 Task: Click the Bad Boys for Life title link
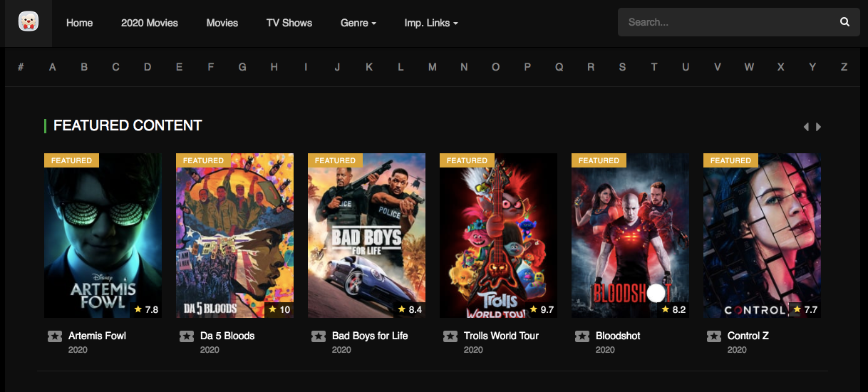tap(370, 336)
